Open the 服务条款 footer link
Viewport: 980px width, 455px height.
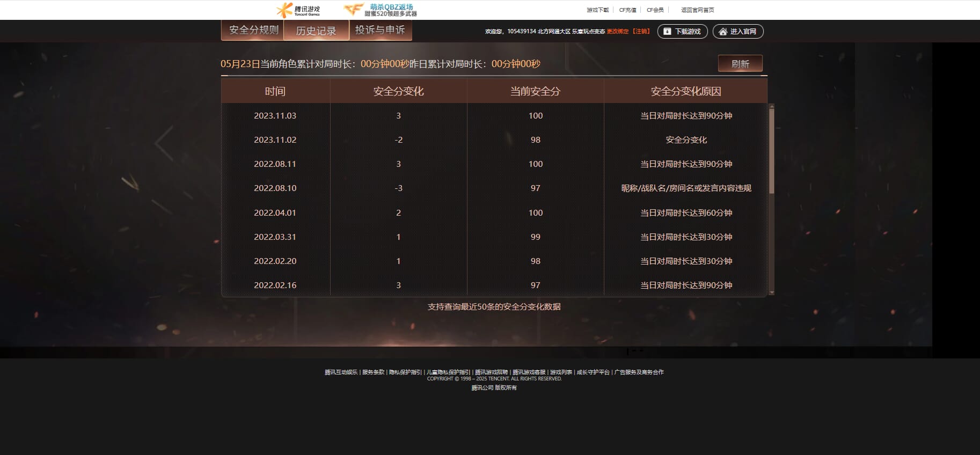tap(374, 372)
